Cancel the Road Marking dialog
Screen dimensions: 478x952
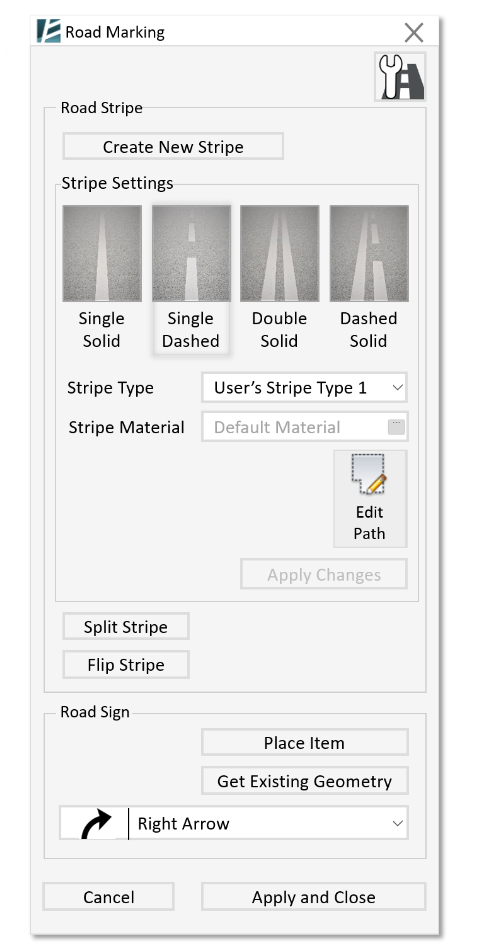point(109,897)
